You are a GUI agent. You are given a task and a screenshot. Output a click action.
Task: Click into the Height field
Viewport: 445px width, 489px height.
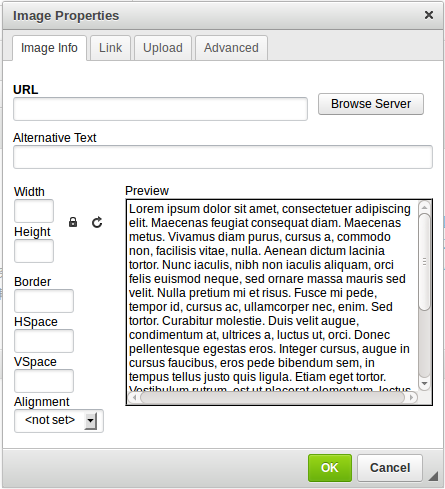pyautogui.click(x=34, y=251)
